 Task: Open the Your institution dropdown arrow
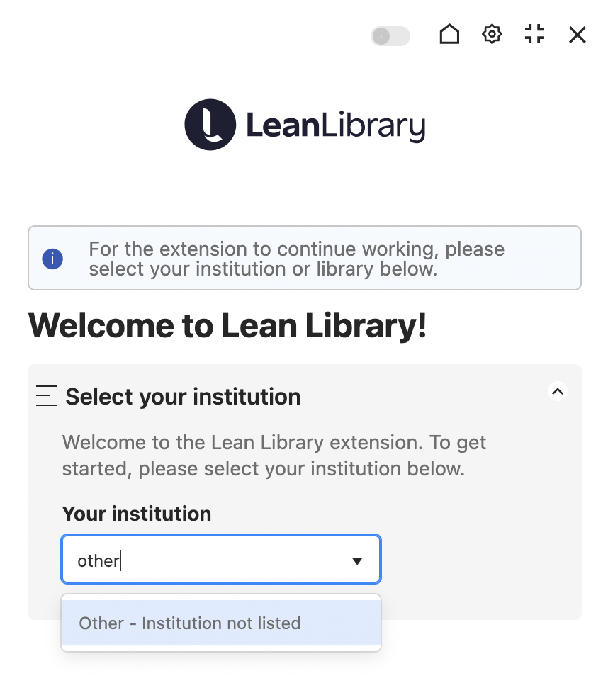coord(357,560)
